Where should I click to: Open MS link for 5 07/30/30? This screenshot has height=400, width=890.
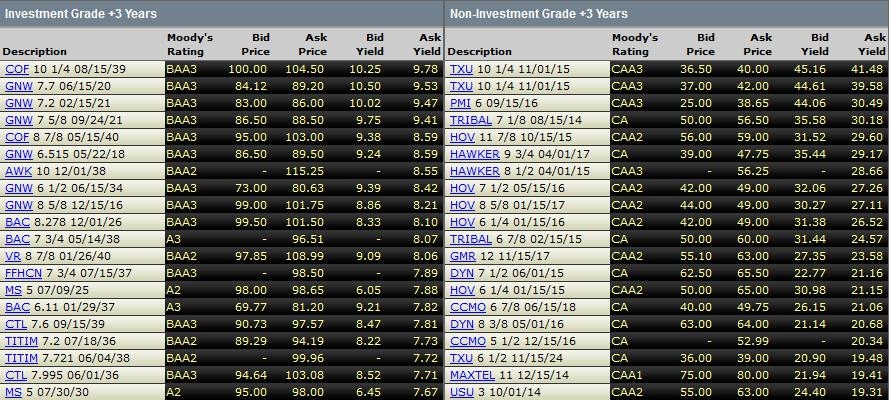pos(13,393)
